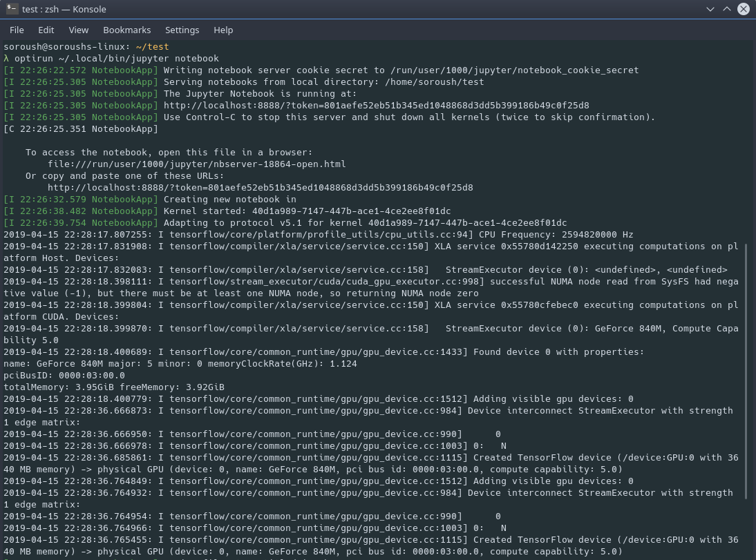Click the '~/test' directory in prompt

(152, 47)
